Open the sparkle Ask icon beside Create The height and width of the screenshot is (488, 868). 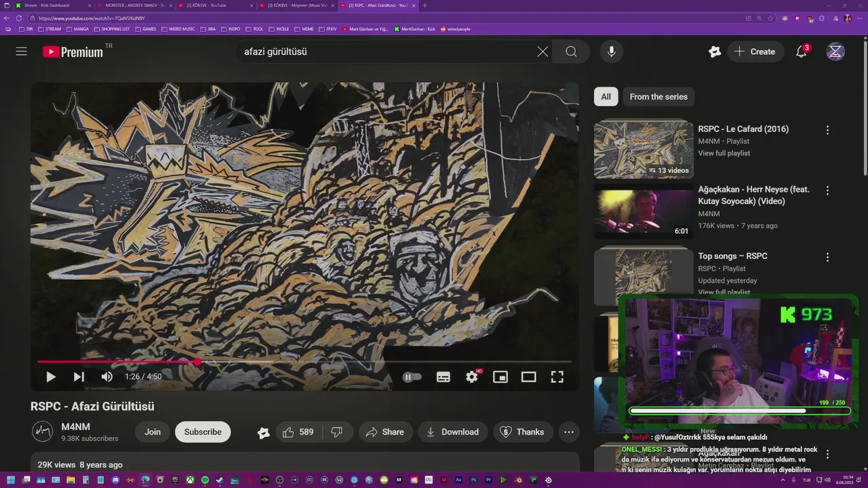(715, 52)
